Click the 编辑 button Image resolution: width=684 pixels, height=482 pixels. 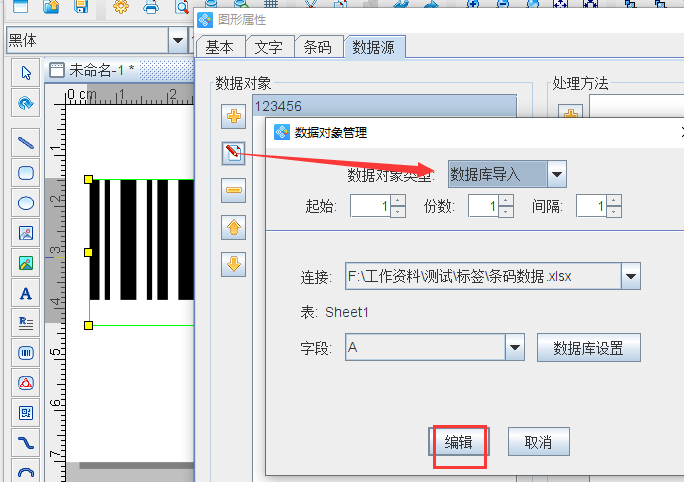coord(458,442)
